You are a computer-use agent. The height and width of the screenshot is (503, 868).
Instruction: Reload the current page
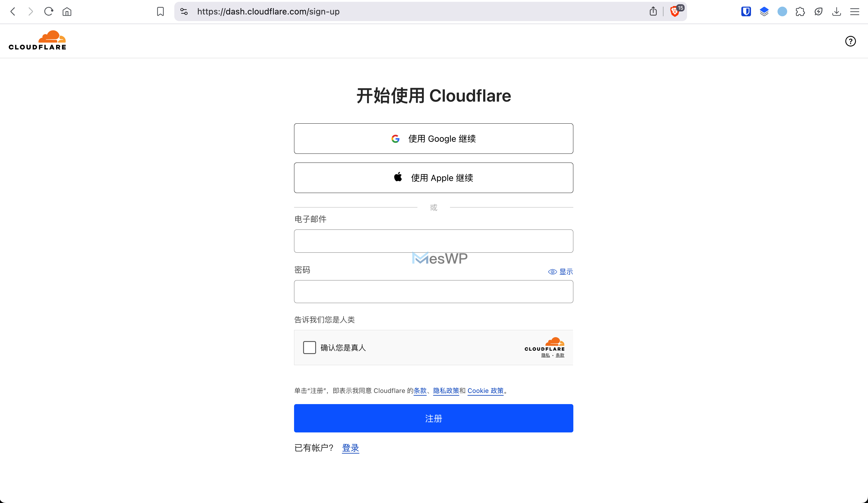click(49, 12)
